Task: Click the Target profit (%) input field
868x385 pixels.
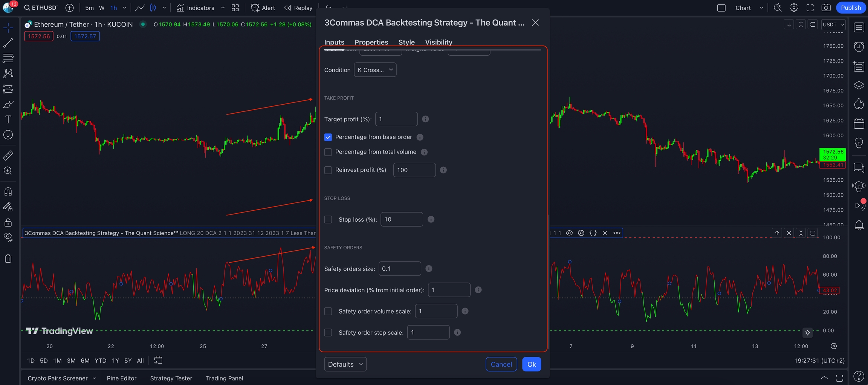Action: pos(396,119)
